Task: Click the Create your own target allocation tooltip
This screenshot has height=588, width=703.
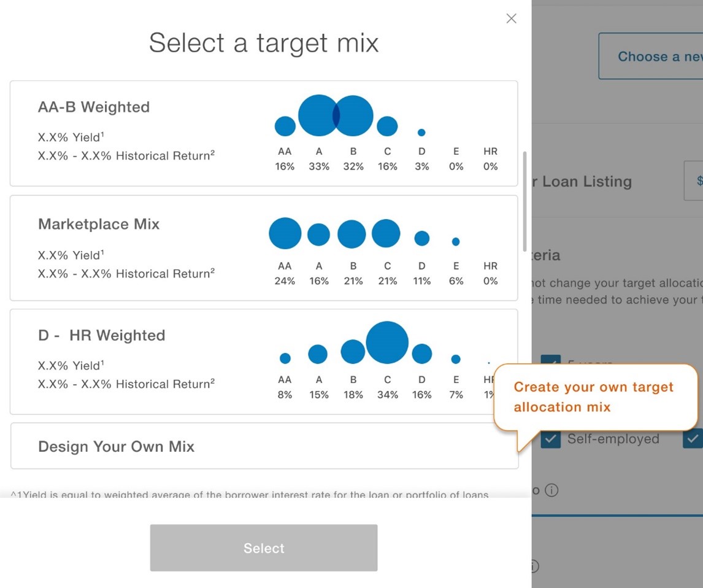Action: pyautogui.click(x=594, y=397)
